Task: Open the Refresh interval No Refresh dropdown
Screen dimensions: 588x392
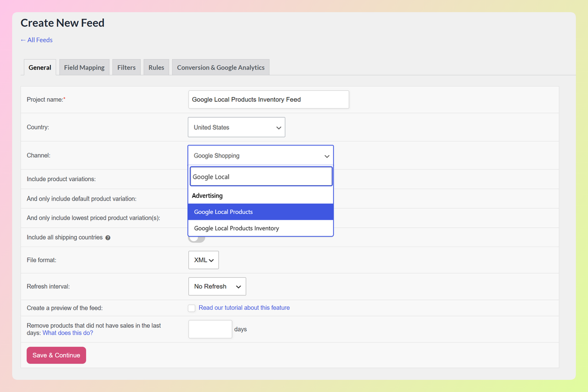Action: point(217,286)
